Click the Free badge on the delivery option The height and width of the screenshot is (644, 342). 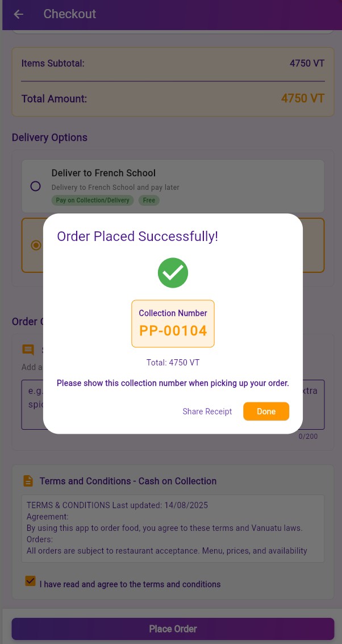point(149,200)
